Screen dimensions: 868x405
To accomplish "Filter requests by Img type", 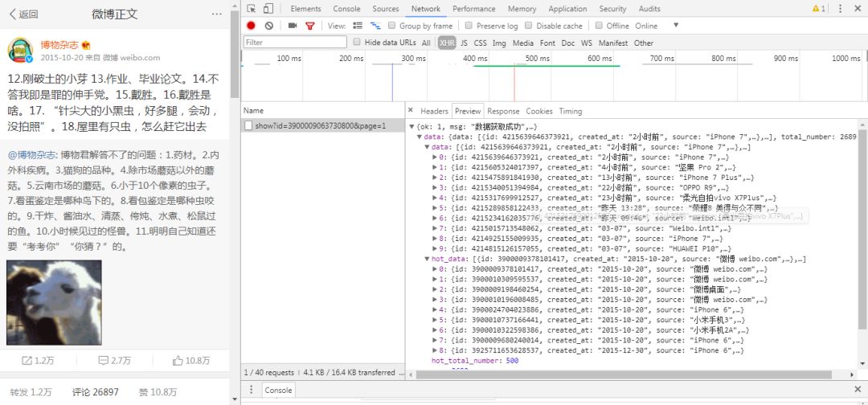I will coord(499,43).
